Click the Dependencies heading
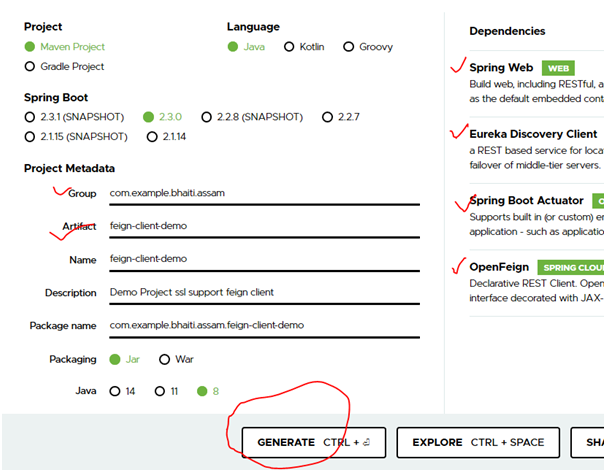Image resolution: width=608 pixels, height=471 pixels. 507,31
